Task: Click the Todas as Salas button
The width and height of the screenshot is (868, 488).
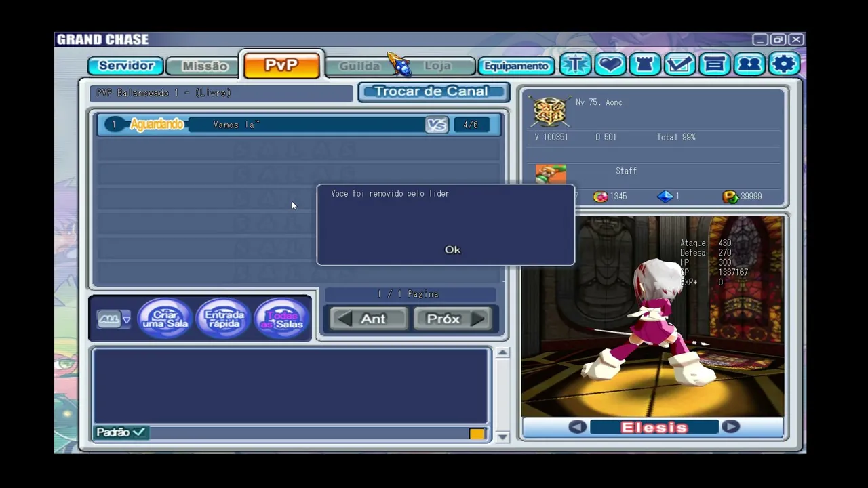Action: [x=281, y=319]
